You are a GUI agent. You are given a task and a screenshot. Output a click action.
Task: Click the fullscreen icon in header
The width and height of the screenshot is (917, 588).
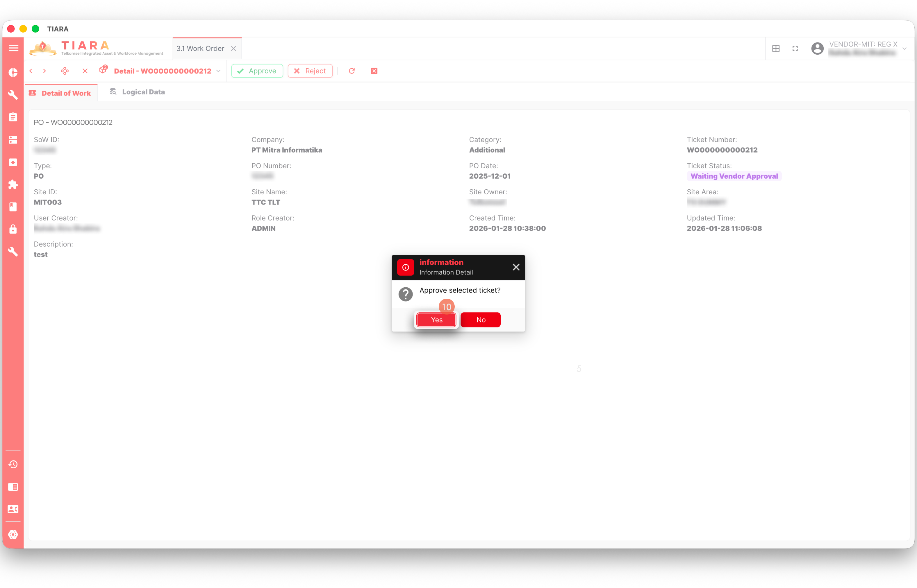click(795, 49)
